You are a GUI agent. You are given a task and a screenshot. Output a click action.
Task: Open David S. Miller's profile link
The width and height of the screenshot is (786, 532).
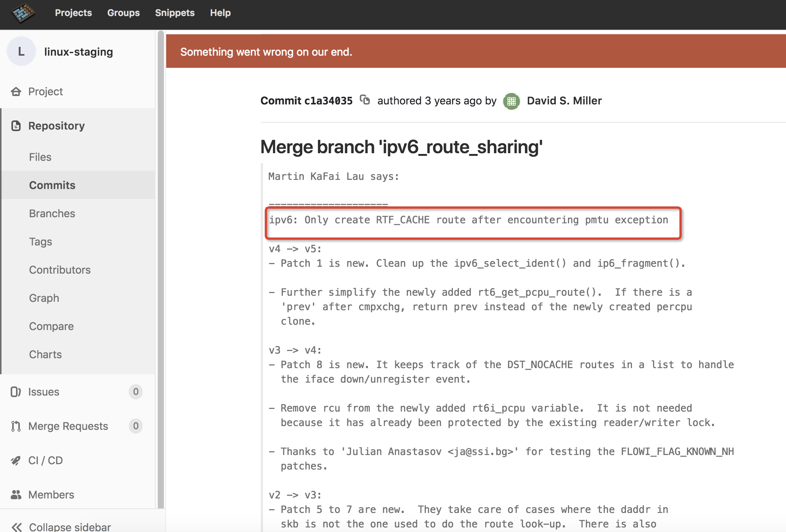pyautogui.click(x=564, y=101)
